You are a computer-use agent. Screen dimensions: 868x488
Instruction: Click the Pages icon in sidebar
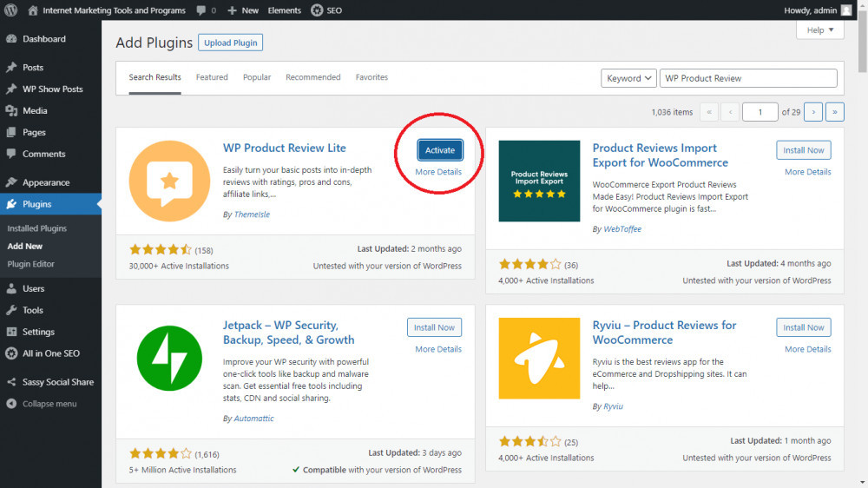[x=11, y=132]
